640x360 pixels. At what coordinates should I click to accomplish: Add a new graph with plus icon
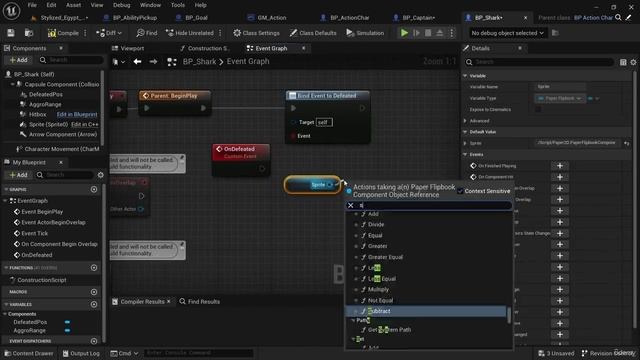pos(94,189)
